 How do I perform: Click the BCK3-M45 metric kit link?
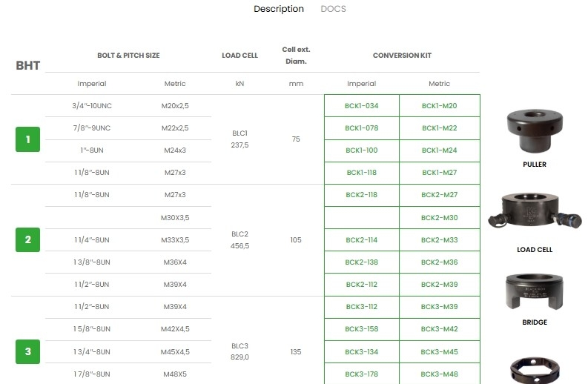439,352
